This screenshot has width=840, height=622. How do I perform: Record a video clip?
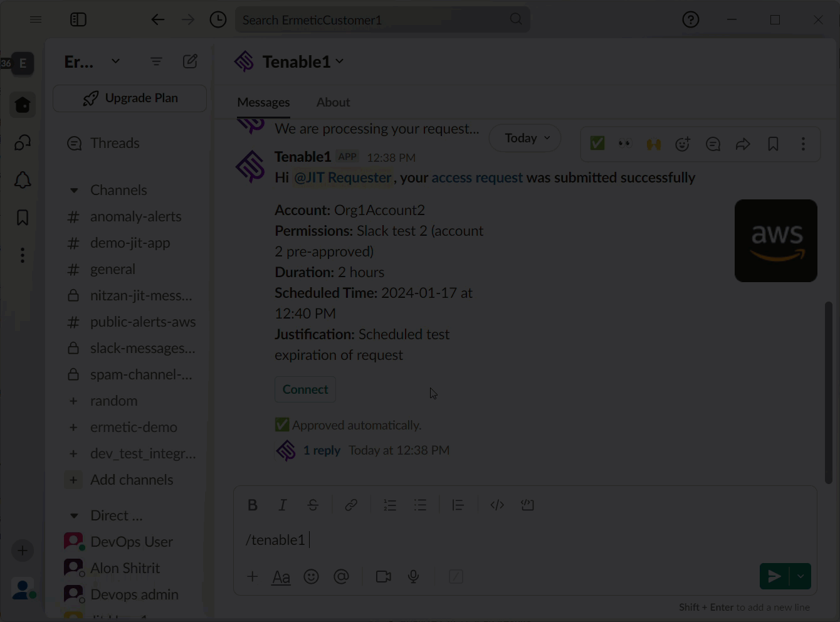(384, 576)
